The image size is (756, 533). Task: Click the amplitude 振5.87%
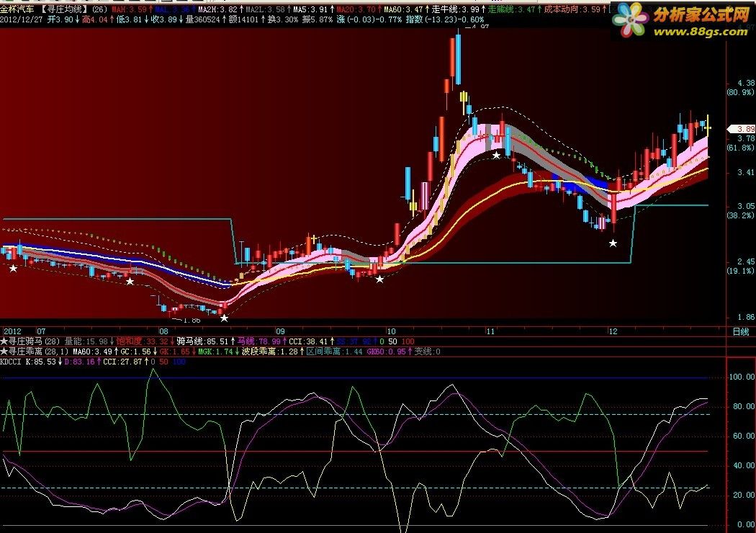tap(318, 19)
